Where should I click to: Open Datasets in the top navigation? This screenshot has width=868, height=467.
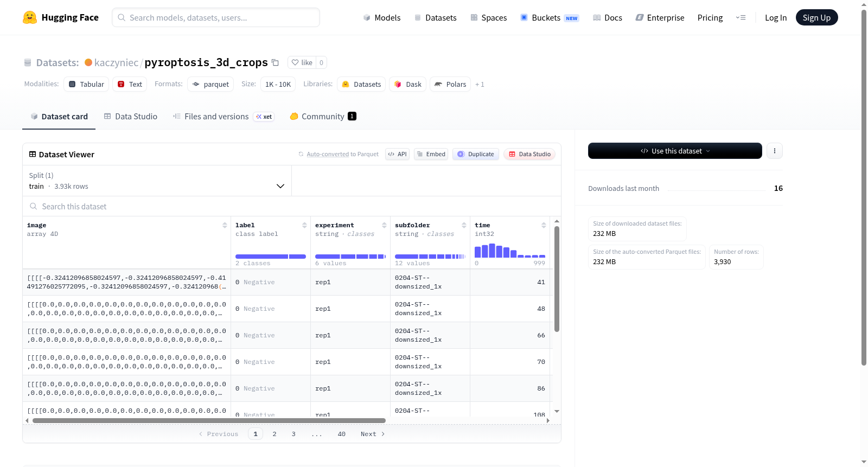[435, 17]
